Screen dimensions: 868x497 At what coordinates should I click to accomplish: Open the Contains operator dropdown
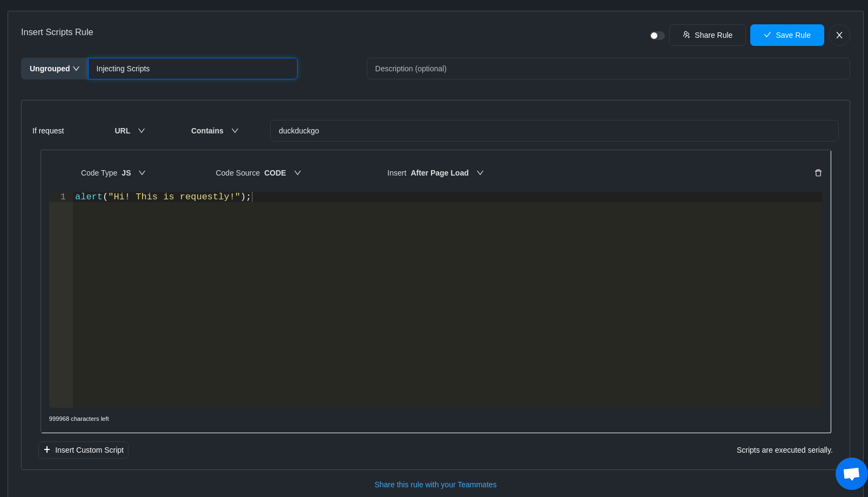(x=214, y=131)
